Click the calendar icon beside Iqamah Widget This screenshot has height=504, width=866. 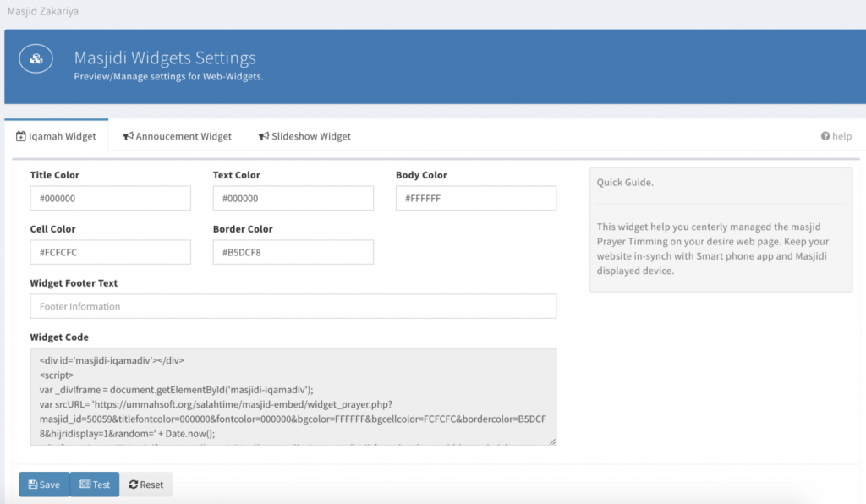click(x=21, y=136)
